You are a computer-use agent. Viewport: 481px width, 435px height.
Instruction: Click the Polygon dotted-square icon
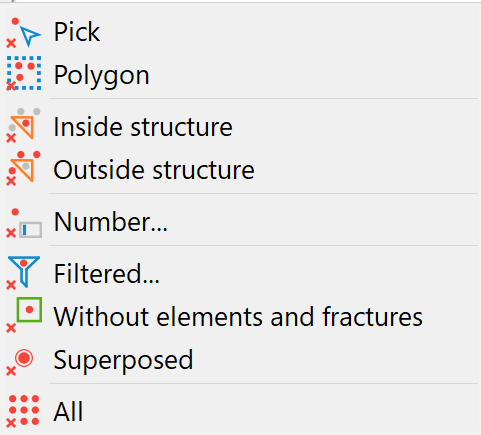(24, 73)
